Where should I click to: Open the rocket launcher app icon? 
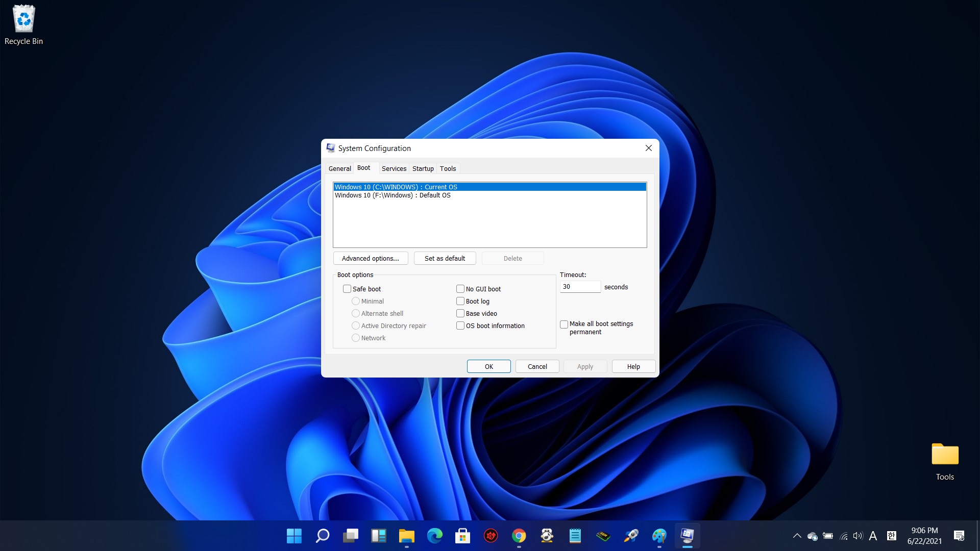(631, 536)
